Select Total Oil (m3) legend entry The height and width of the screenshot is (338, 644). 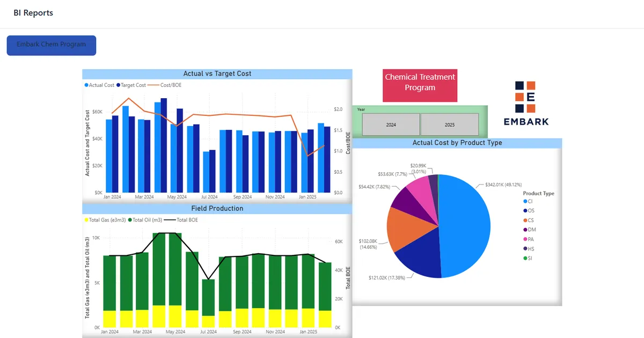coord(144,220)
